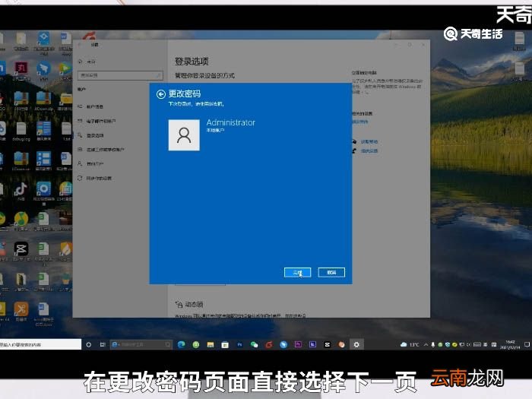Click the Settings window back arrow in its title bar
The height and width of the screenshot is (399, 532).
point(80,44)
